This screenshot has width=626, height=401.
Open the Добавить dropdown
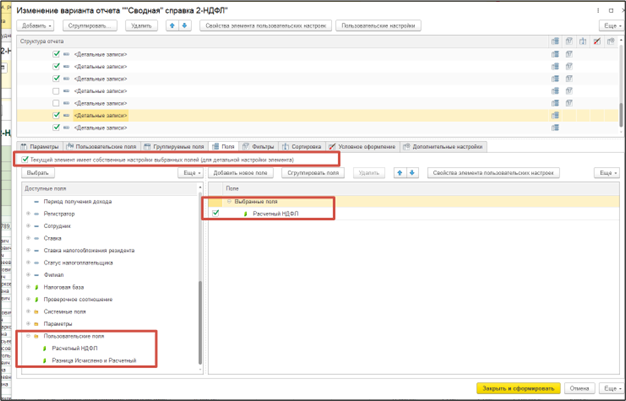tap(36, 26)
